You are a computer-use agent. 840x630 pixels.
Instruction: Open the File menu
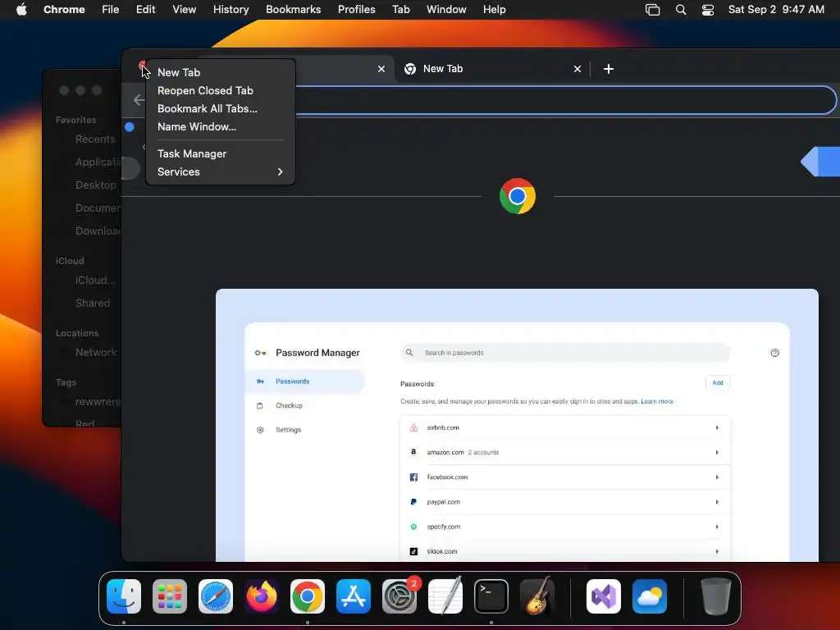click(111, 9)
